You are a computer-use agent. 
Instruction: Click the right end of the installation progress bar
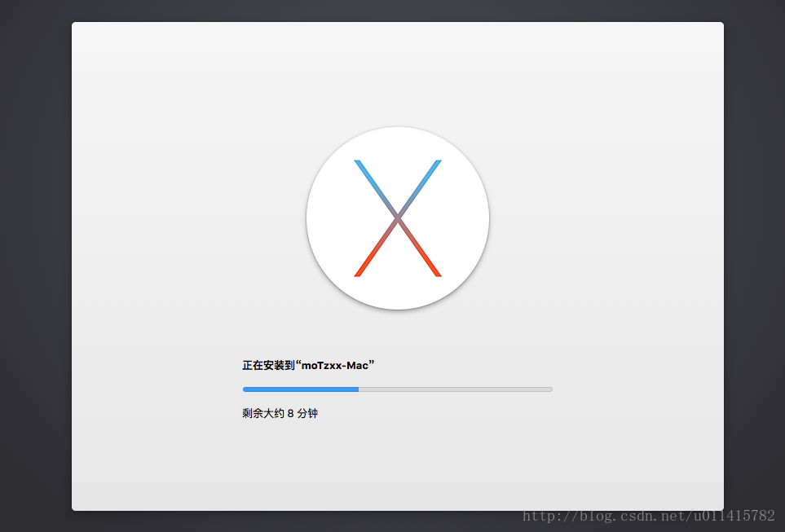(x=550, y=389)
